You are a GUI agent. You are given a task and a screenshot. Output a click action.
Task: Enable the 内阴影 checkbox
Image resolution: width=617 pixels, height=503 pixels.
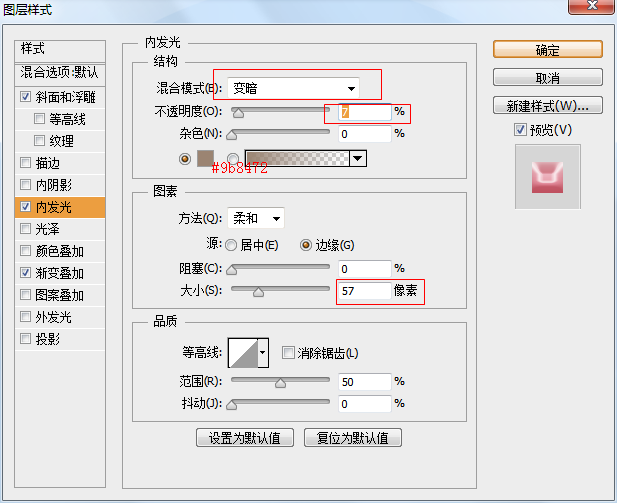[x=26, y=185]
